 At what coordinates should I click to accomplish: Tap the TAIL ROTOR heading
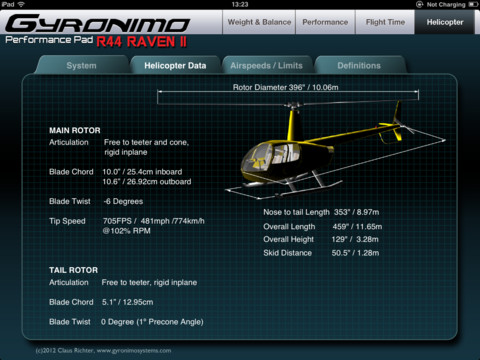(x=74, y=270)
